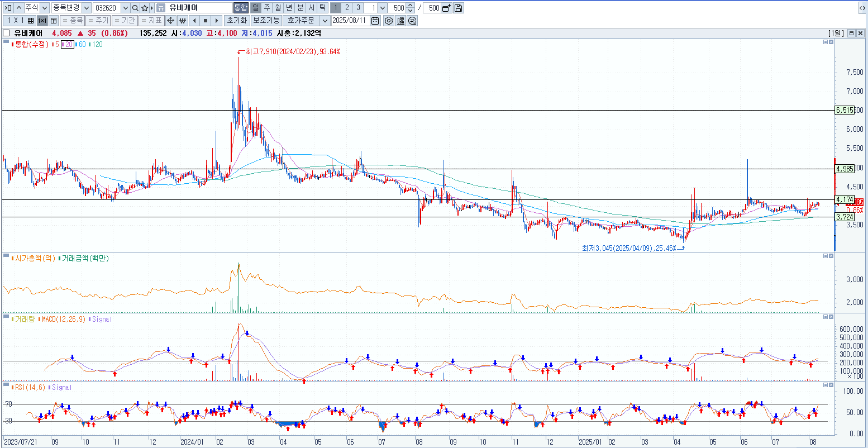
Task: Click the chart tool icon beside gear
Action: click(400, 21)
